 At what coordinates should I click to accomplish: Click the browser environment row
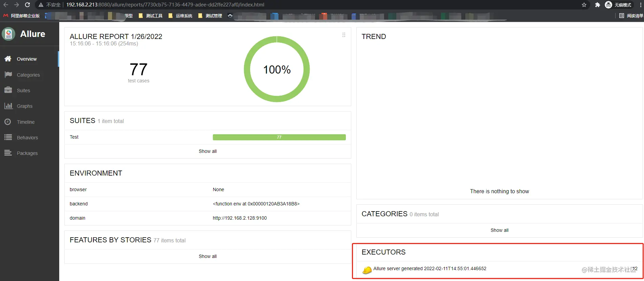(207, 189)
